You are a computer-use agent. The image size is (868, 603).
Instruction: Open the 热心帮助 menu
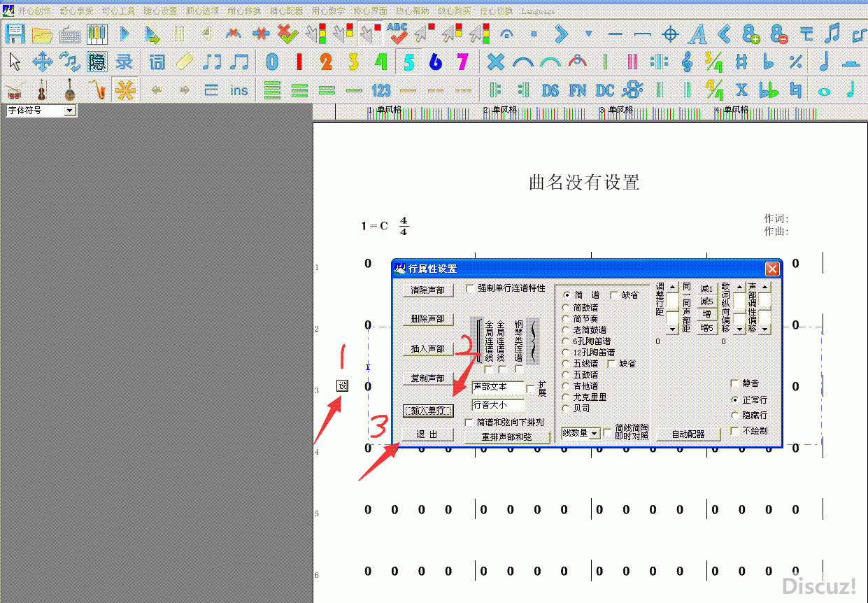click(412, 11)
